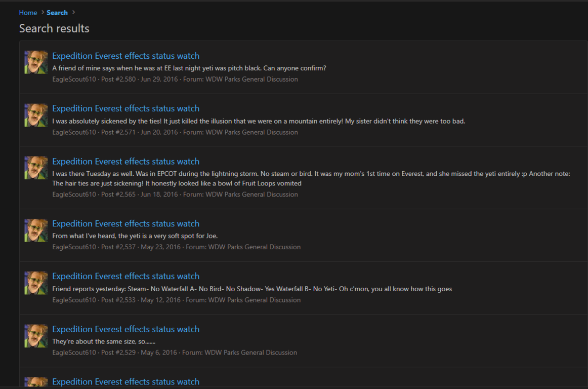Click avatar beside May 23, 2016 post
Viewport: 588px width, 389px height.
point(36,230)
